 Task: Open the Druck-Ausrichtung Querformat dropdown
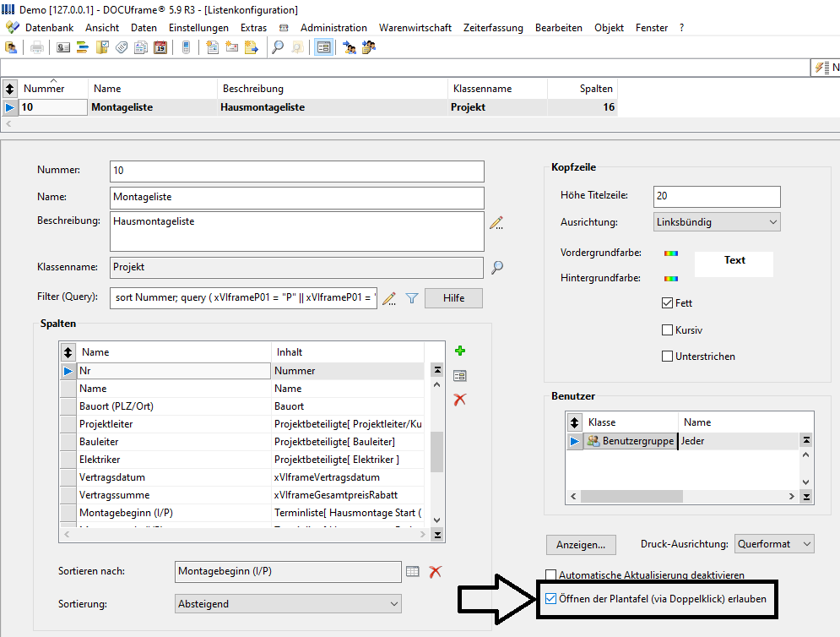774,544
